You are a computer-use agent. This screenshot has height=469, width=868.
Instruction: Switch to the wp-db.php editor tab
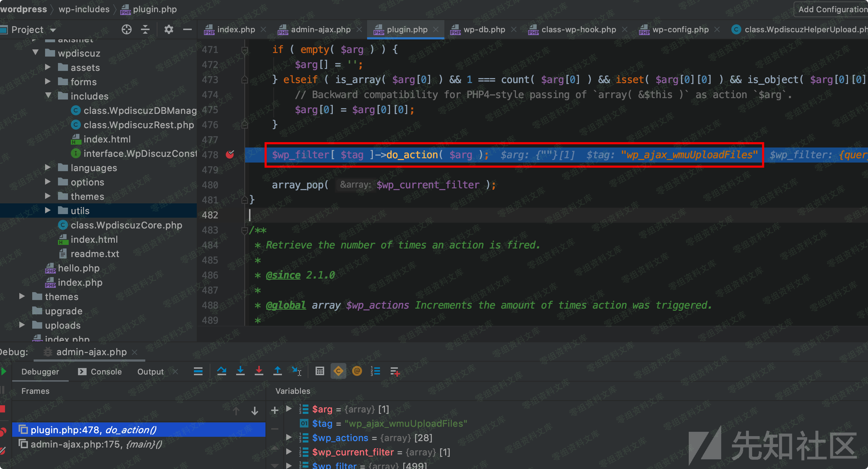coord(484,30)
